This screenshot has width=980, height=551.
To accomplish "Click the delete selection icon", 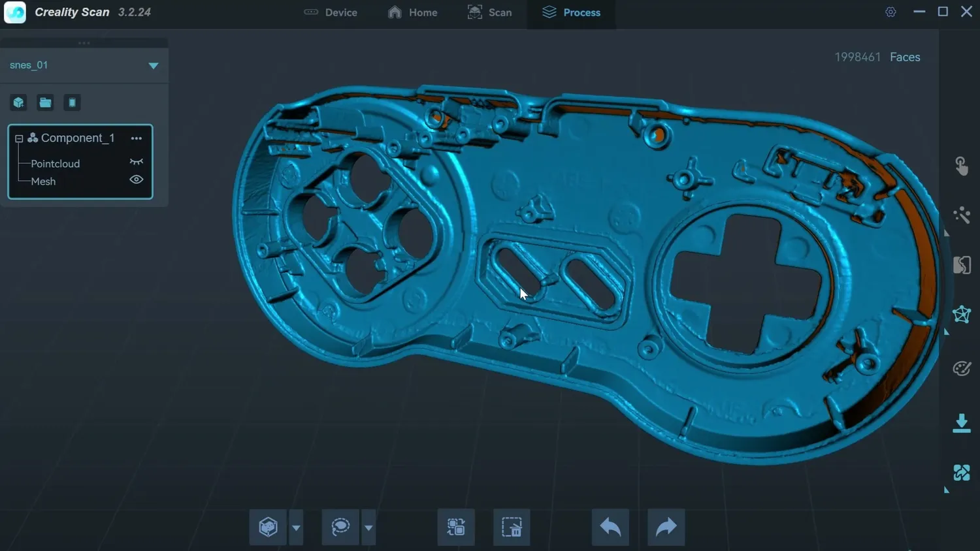I will [x=512, y=527].
